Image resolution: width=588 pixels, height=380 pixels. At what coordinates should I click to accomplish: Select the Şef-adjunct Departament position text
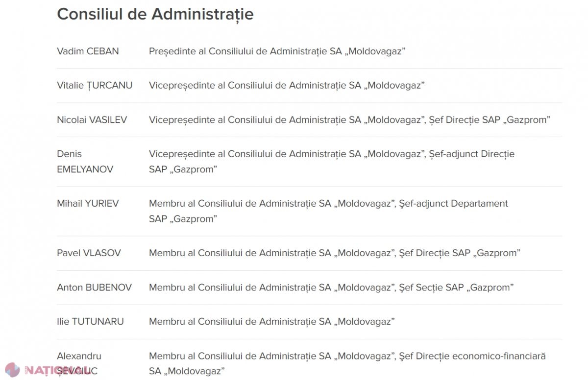pyautogui.click(x=328, y=211)
